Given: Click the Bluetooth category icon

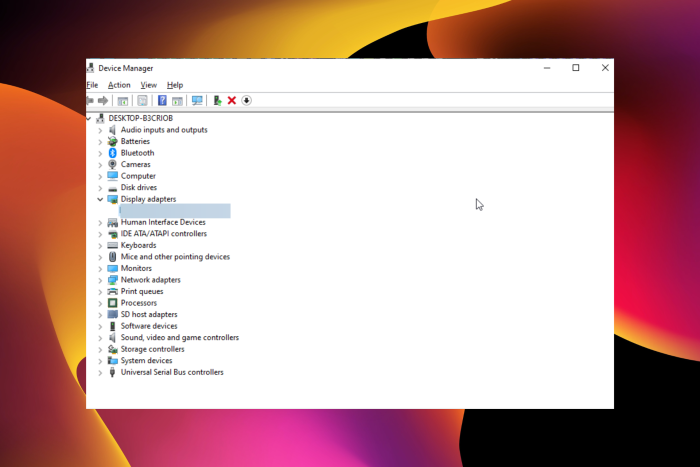Looking at the screenshot, I should [x=113, y=153].
